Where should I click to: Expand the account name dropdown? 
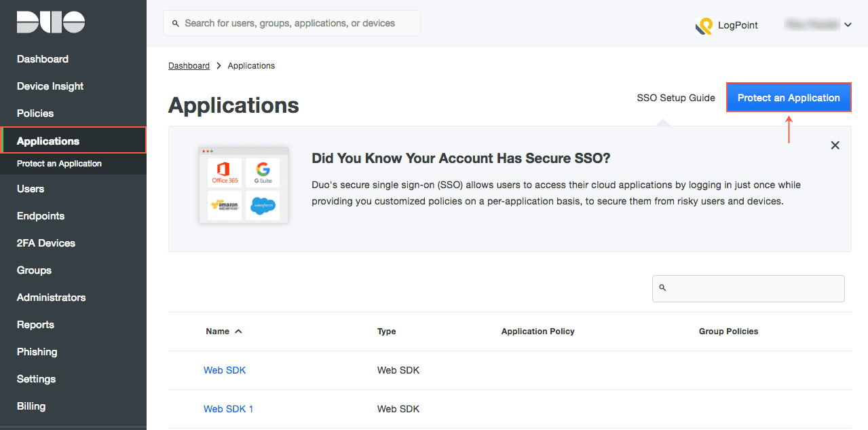846,24
